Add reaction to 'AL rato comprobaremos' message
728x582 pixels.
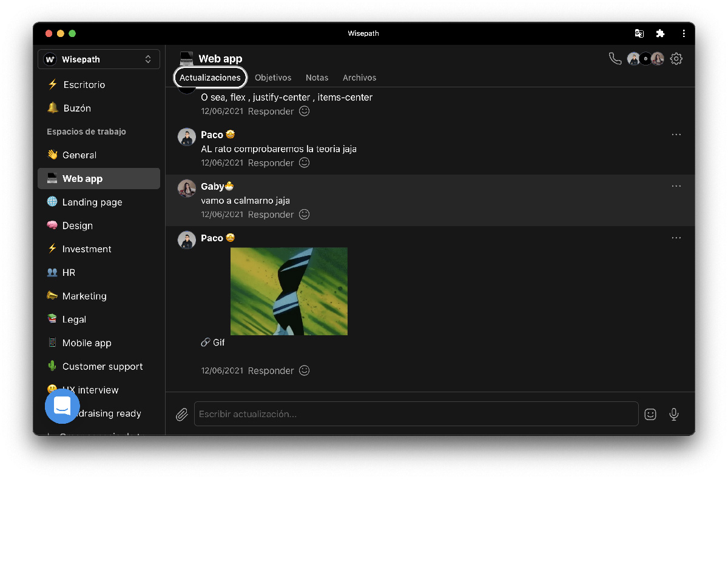point(305,162)
